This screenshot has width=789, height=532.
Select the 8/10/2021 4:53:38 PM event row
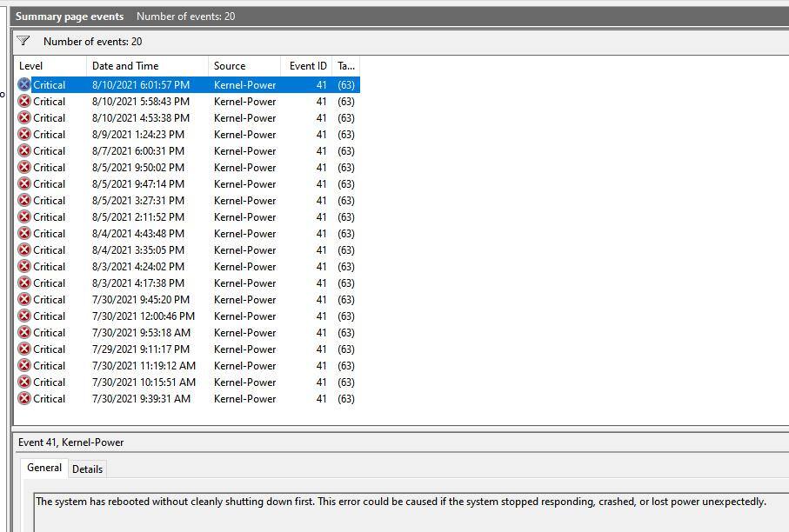pyautogui.click(x=140, y=118)
